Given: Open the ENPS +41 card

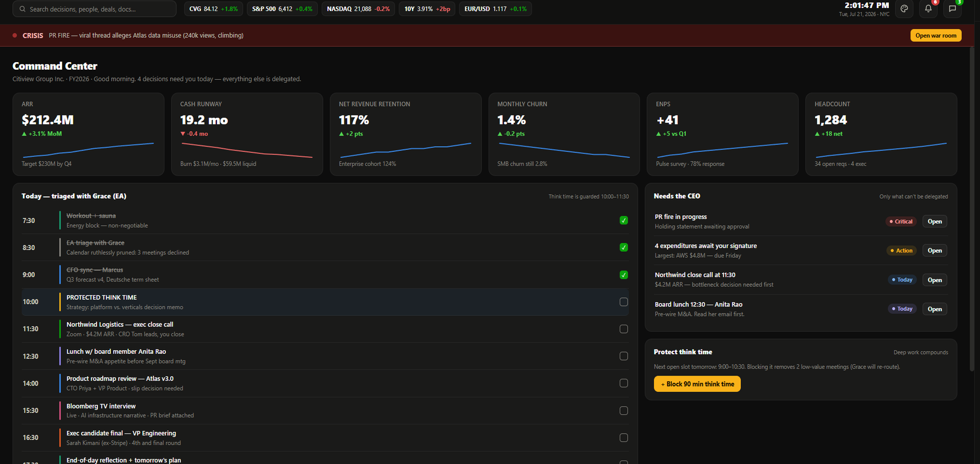Looking at the screenshot, I should pyautogui.click(x=722, y=134).
